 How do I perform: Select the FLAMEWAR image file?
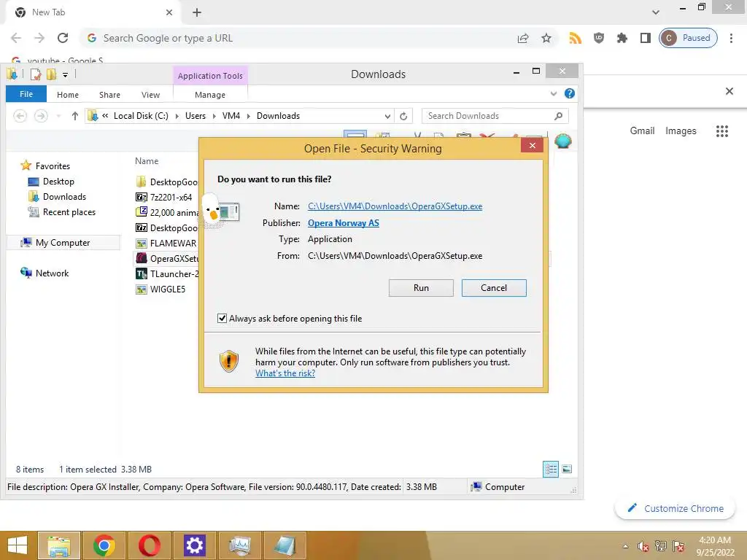point(167,243)
